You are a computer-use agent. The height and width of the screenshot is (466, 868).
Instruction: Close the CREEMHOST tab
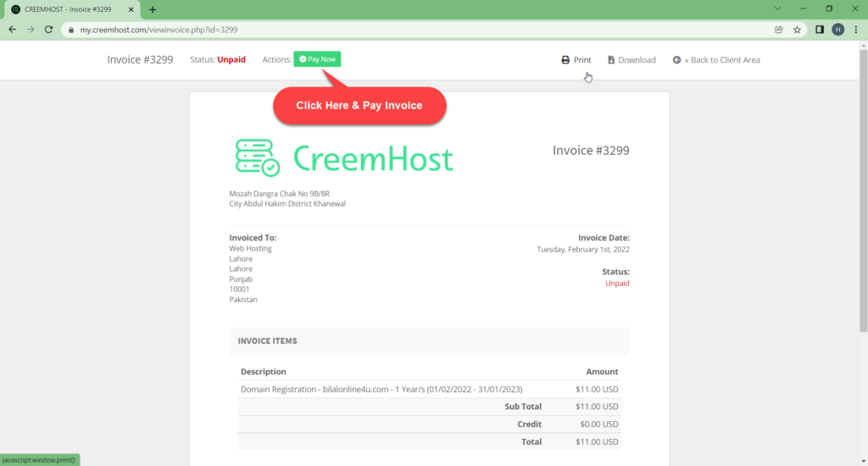(131, 9)
